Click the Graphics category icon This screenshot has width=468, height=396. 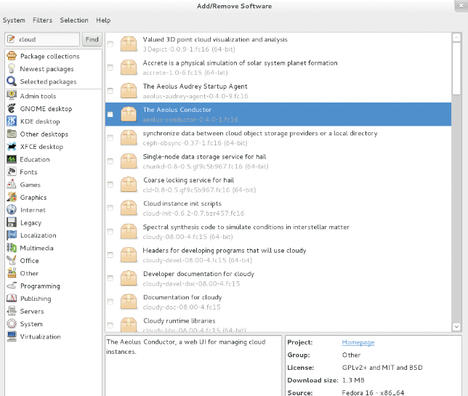12,197
